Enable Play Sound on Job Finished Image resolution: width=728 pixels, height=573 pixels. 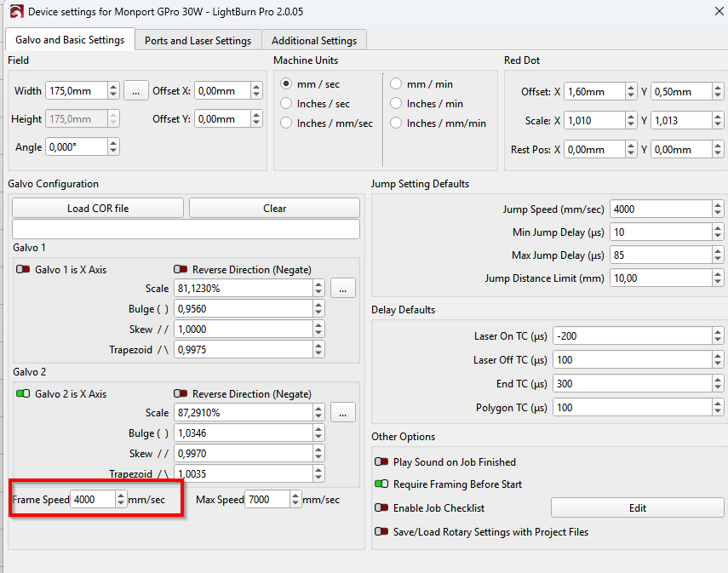tap(381, 462)
